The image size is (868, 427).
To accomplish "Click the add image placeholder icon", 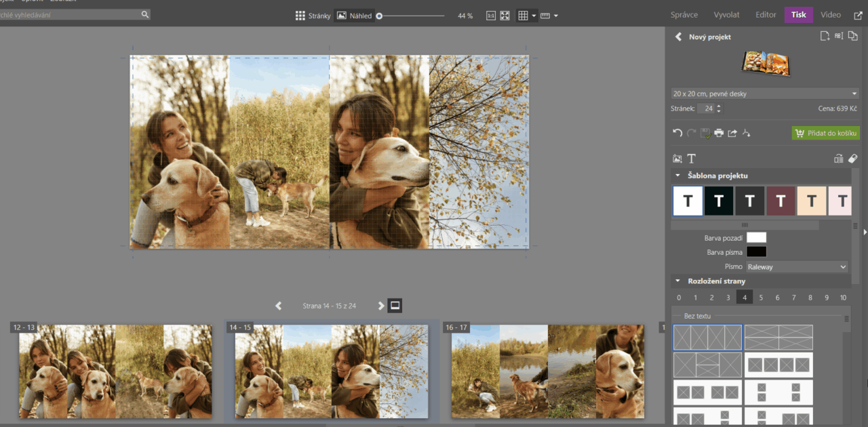I will point(677,159).
